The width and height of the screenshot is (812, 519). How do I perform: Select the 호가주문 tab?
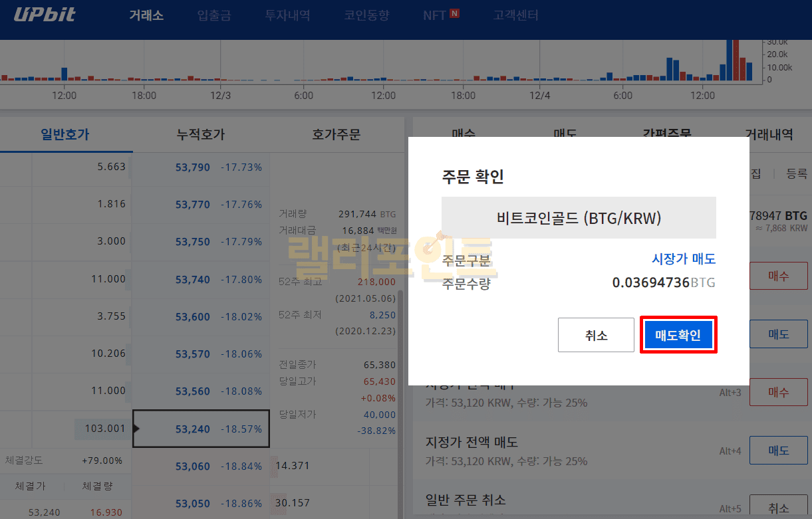336,135
